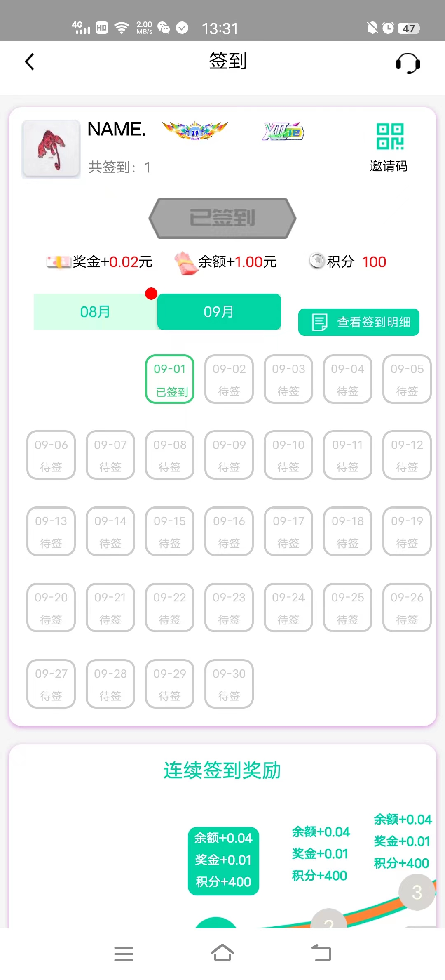Tap the XII 12 rank badge
This screenshot has height=980, width=445.
point(283,132)
